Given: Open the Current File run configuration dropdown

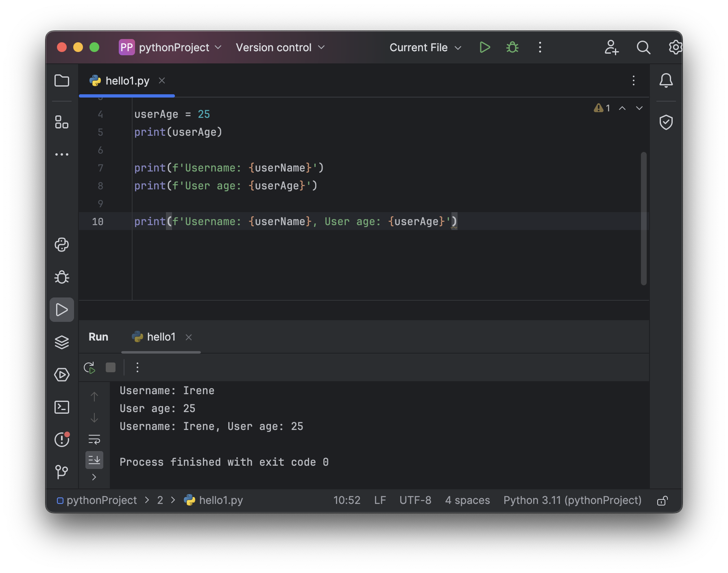Looking at the screenshot, I should 425,48.
